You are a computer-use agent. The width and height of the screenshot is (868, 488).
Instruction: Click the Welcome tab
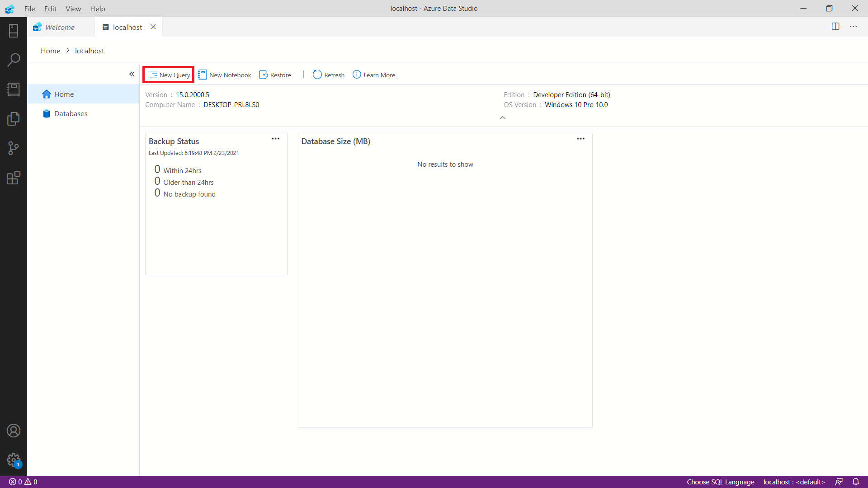point(60,27)
